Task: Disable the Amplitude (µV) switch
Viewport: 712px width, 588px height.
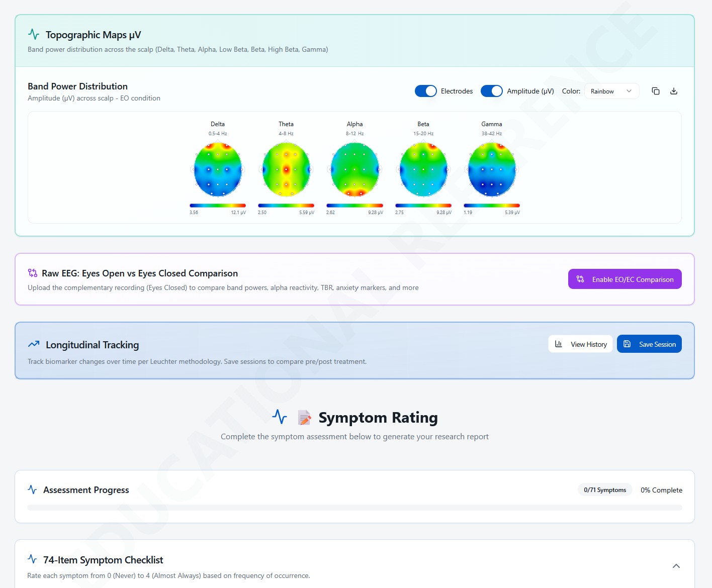Action: 491,91
